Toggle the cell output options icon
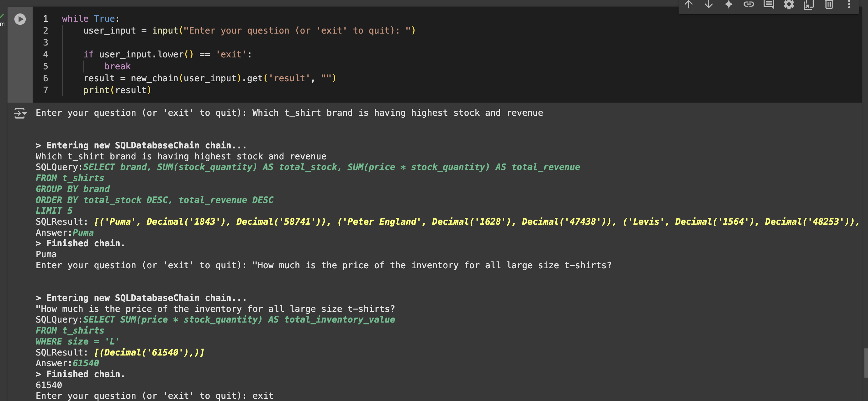868x401 pixels. click(20, 113)
